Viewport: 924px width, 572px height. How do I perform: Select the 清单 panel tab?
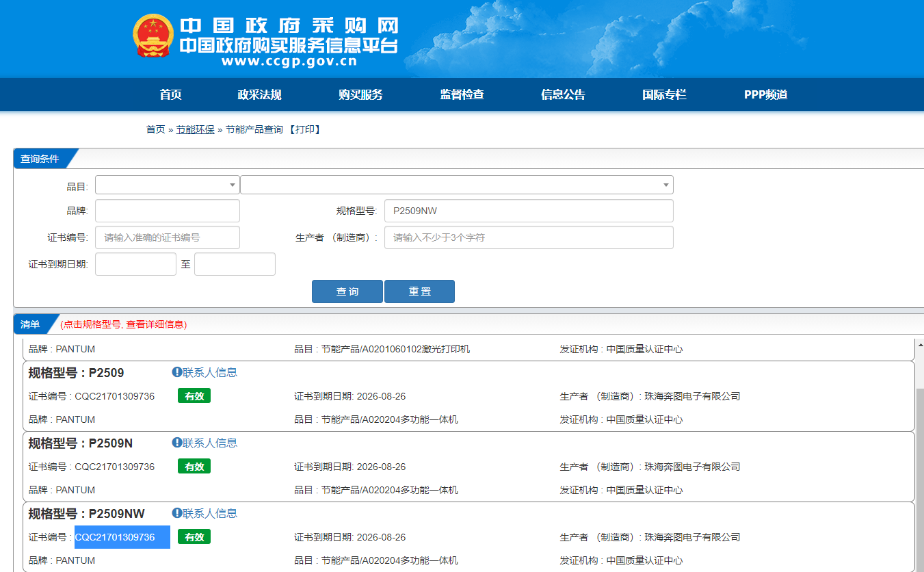pos(31,324)
